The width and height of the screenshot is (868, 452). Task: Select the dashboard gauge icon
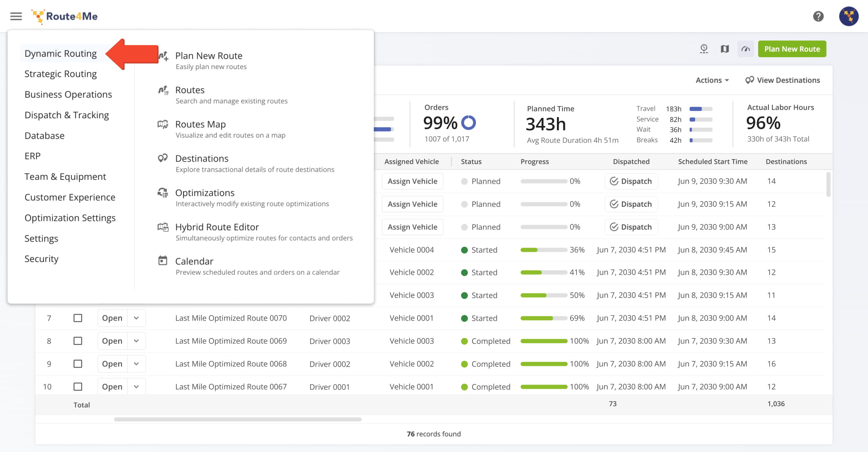coord(746,49)
